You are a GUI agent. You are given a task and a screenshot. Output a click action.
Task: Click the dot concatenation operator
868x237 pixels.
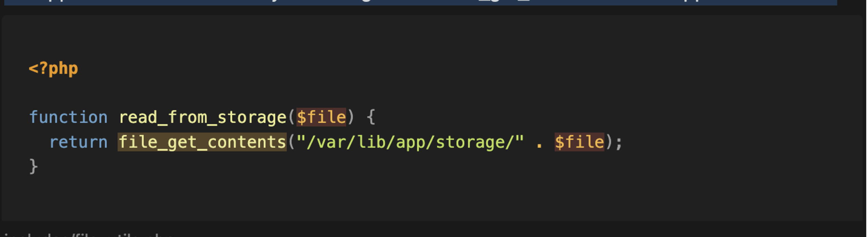(x=539, y=143)
